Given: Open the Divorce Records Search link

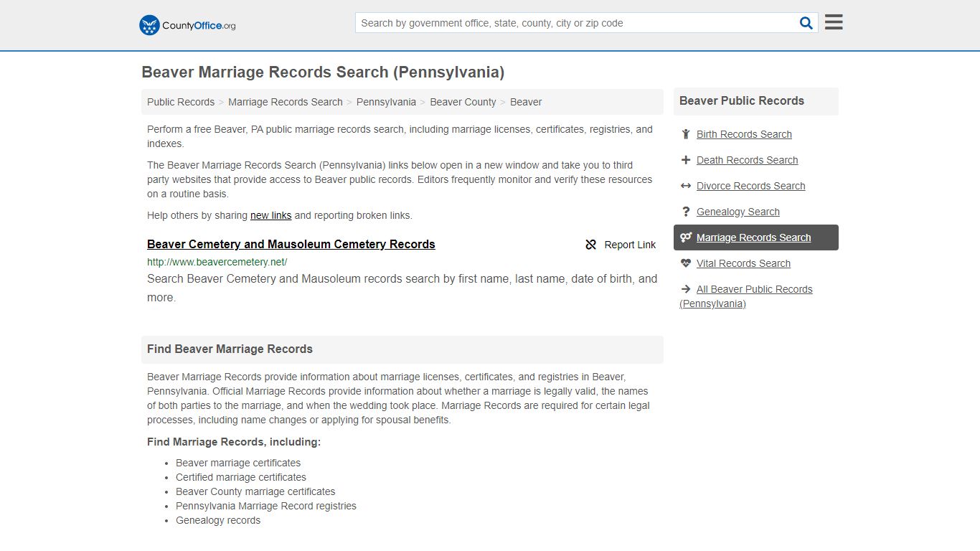Looking at the screenshot, I should point(750,186).
